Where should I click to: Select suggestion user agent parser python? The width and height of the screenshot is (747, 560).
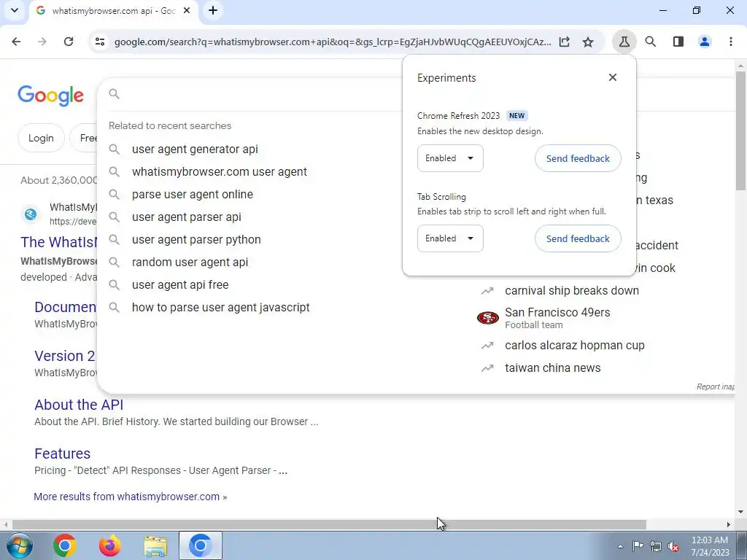[196, 239]
